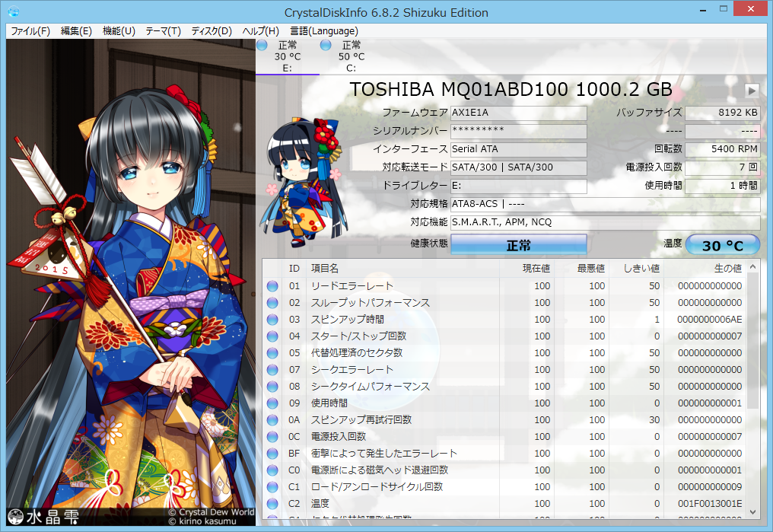Click the blue status orb for drive E:

(x=262, y=46)
